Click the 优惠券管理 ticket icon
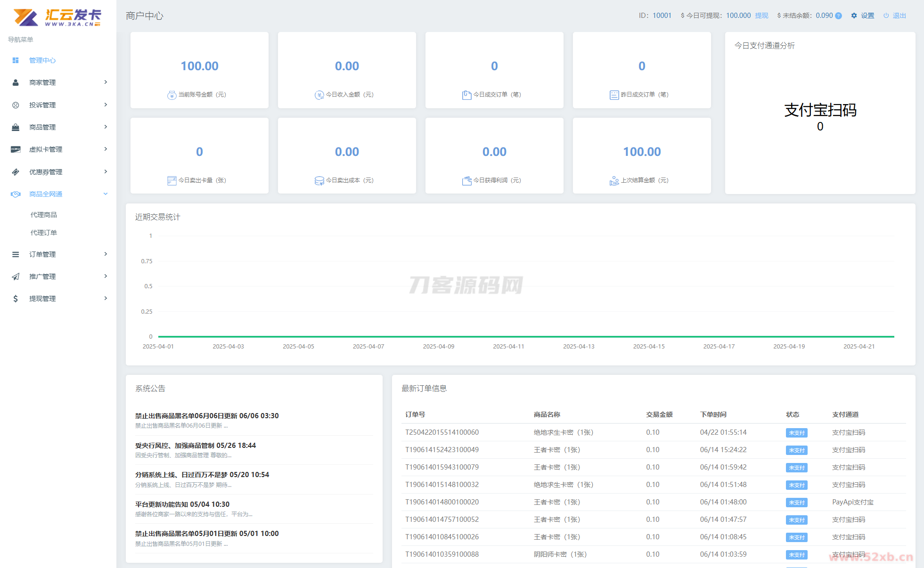The height and width of the screenshot is (568, 924). (16, 172)
